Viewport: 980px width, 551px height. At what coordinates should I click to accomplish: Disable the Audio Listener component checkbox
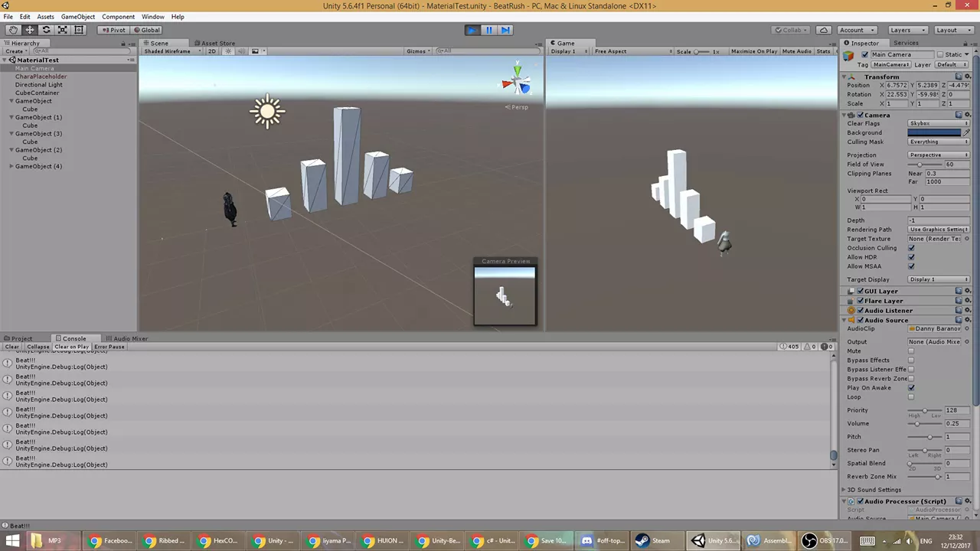click(x=861, y=311)
